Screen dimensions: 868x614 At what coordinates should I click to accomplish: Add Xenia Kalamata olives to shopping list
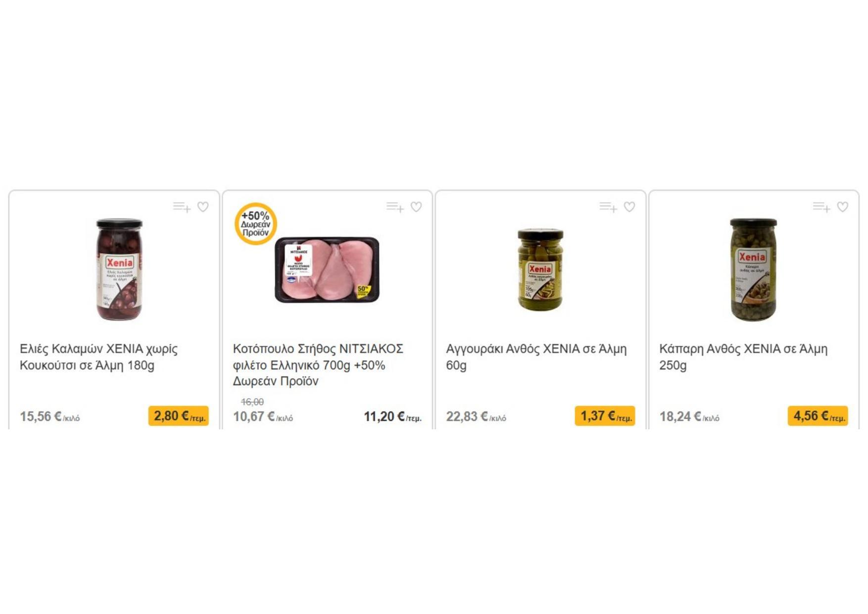click(182, 207)
